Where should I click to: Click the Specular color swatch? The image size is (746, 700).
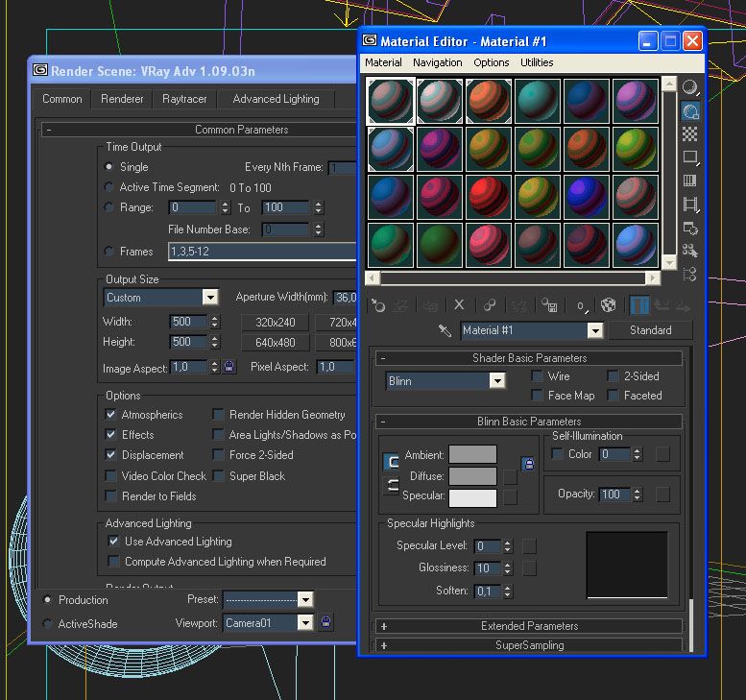(x=473, y=497)
